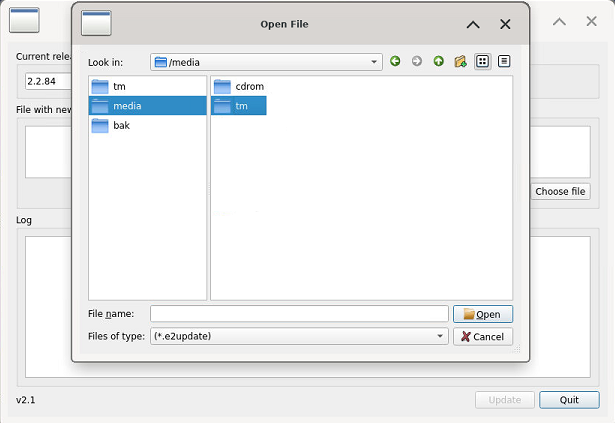Cancel the Open File dialog
This screenshot has height=423, width=615.
pyautogui.click(x=483, y=337)
